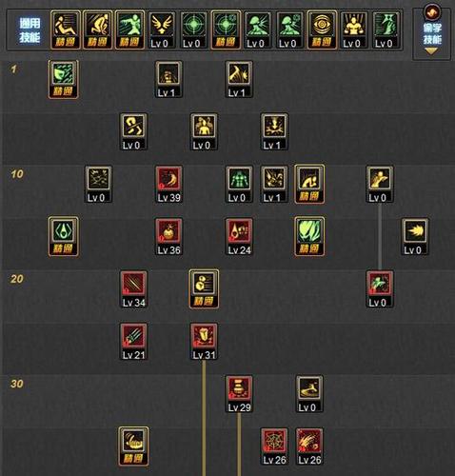The height and width of the screenshot is (476, 455).
Task: Click the common skills label at top left
Action: 30,30
